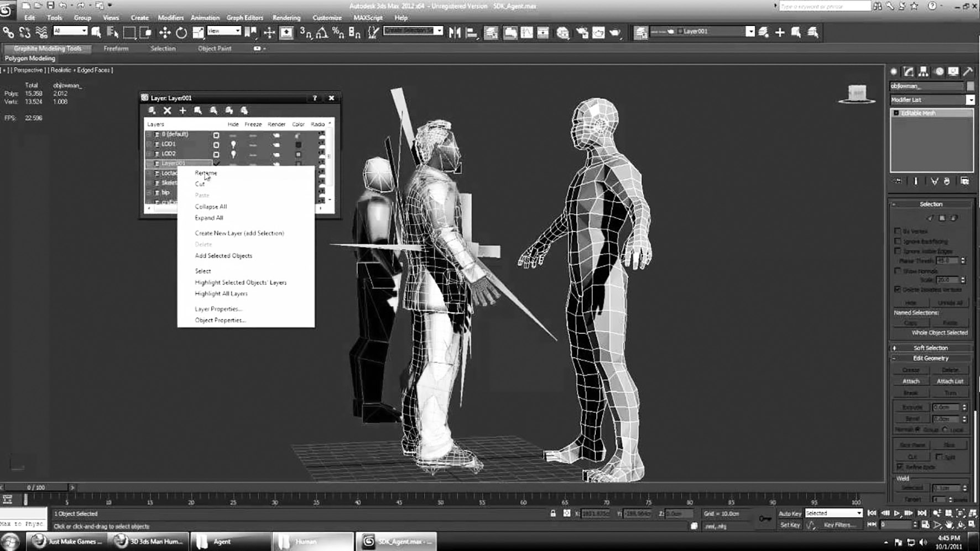
Task: Click the Angle Snap toggle icon
Action: [x=321, y=33]
